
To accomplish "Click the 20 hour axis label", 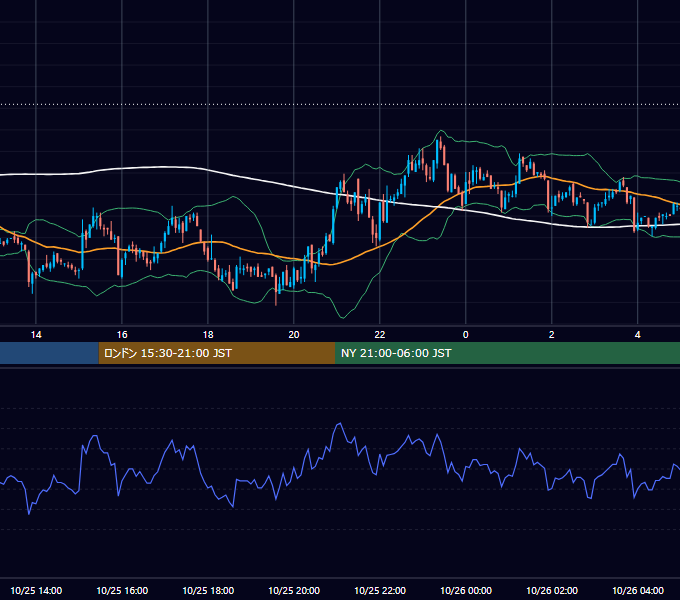I will [x=294, y=335].
